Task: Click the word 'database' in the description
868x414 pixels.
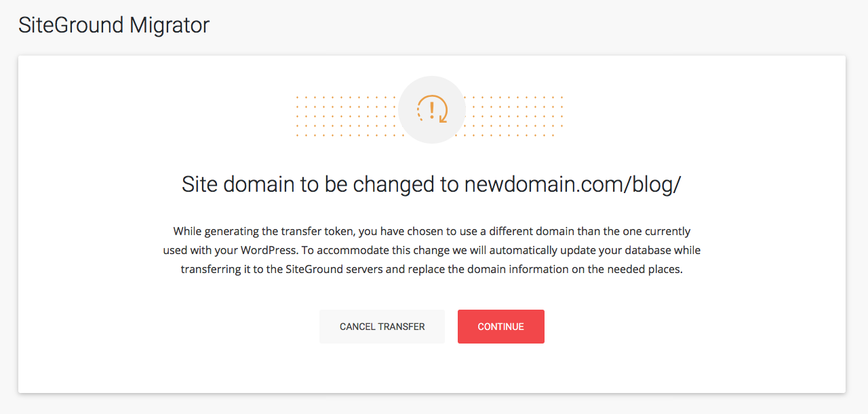Action: click(x=644, y=250)
